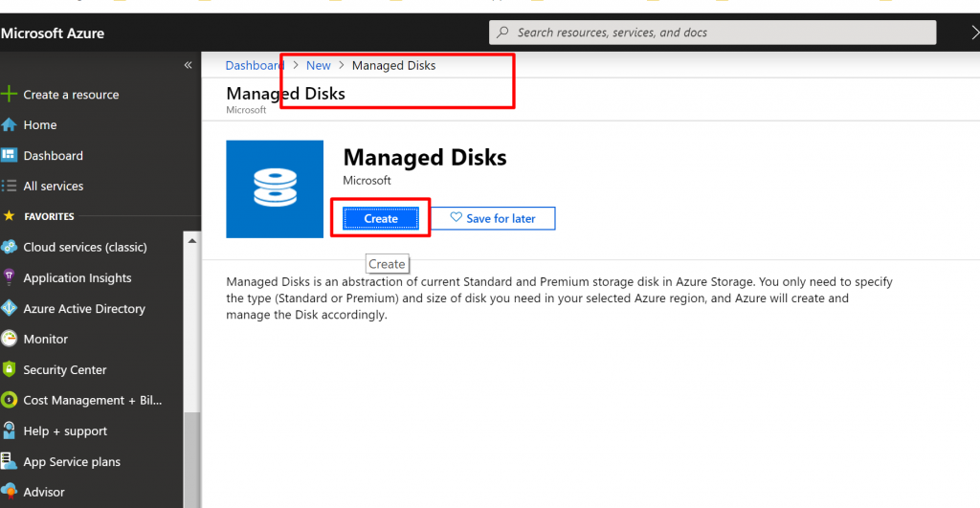Click the Azure Active Directory icon
980x508 pixels.
(x=10, y=309)
